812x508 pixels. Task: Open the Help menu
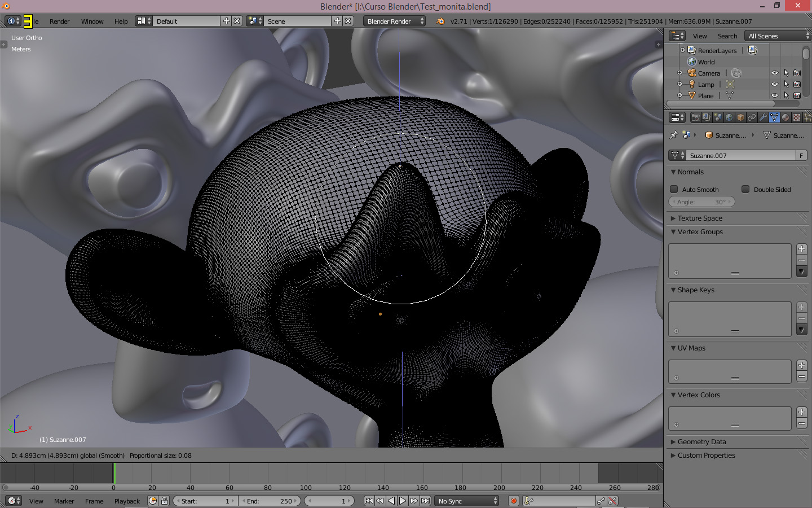point(121,21)
